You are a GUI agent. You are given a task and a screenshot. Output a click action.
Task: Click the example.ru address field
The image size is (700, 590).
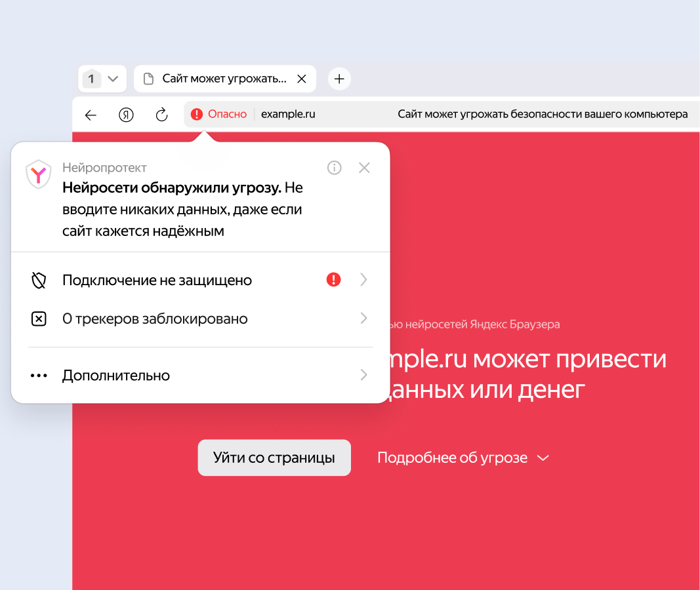point(288,114)
